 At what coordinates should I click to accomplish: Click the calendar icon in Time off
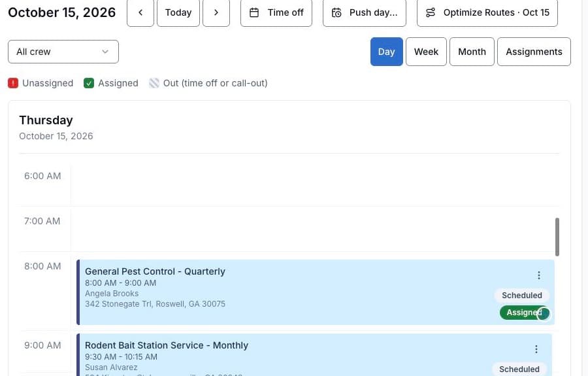[x=254, y=13]
